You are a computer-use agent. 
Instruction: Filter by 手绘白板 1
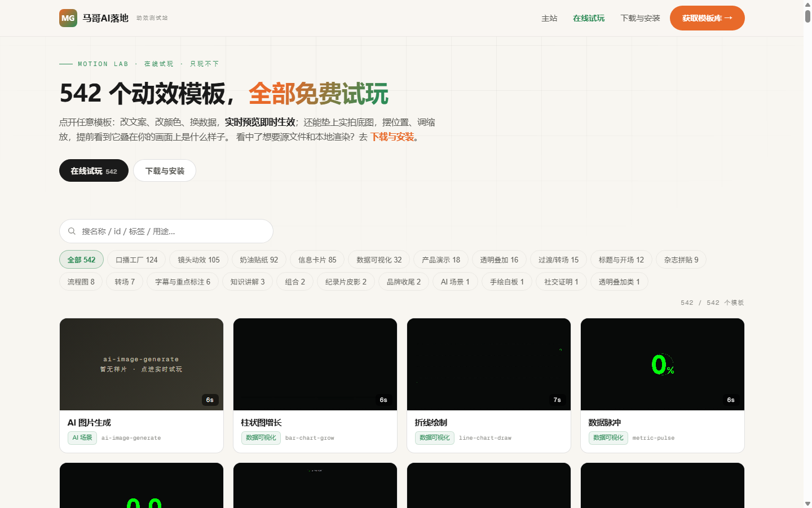pos(507,282)
